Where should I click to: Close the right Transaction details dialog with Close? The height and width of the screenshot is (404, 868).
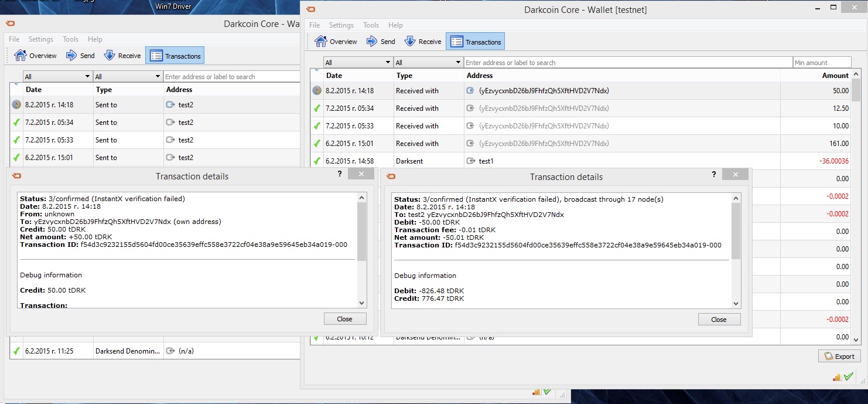tap(719, 320)
